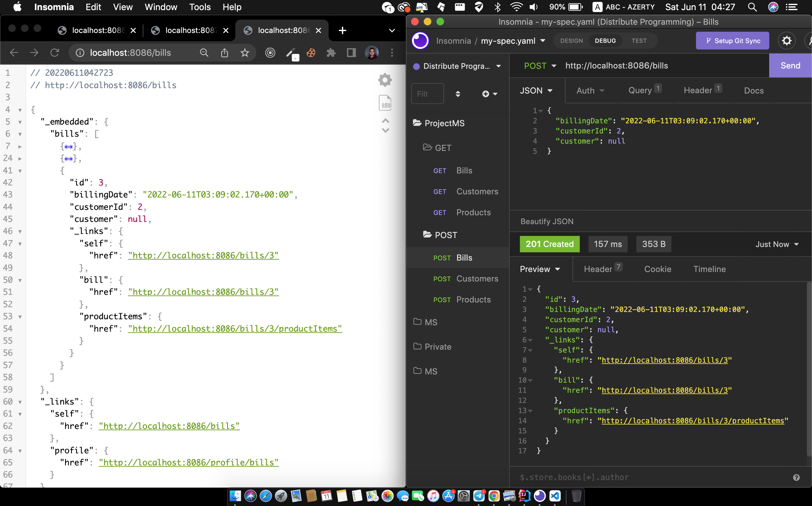Open JSON viewer options gear icon
Screen dimensions: 812x506
[x=385, y=80]
